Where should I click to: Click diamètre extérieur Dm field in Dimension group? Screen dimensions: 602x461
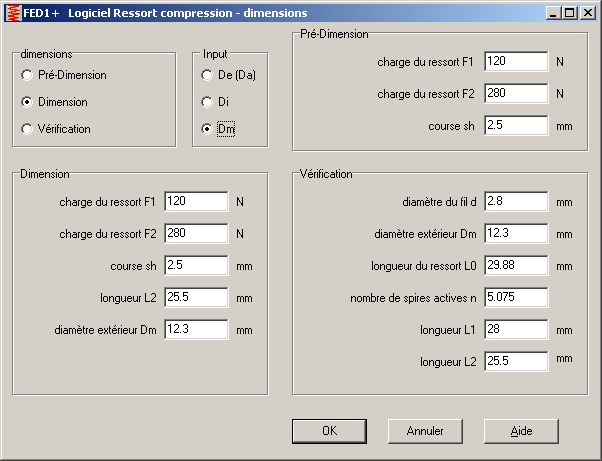point(197,330)
